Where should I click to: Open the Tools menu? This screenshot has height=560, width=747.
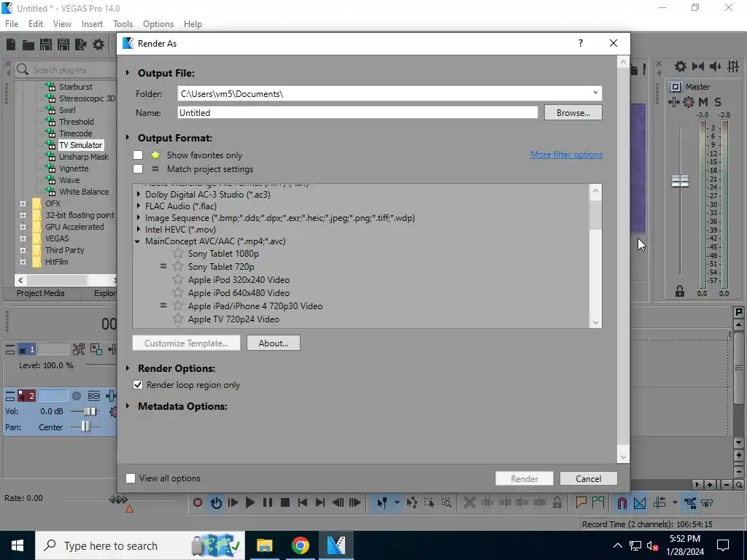coord(123,24)
